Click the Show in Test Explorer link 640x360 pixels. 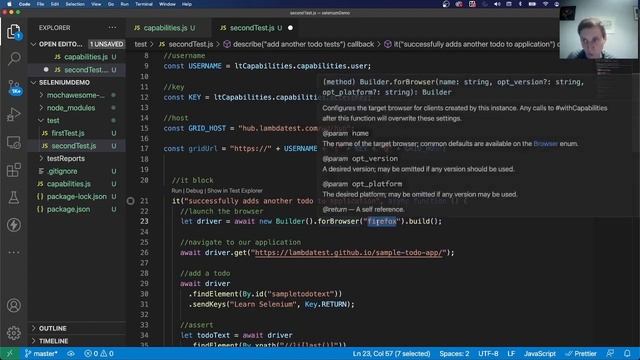(235, 191)
